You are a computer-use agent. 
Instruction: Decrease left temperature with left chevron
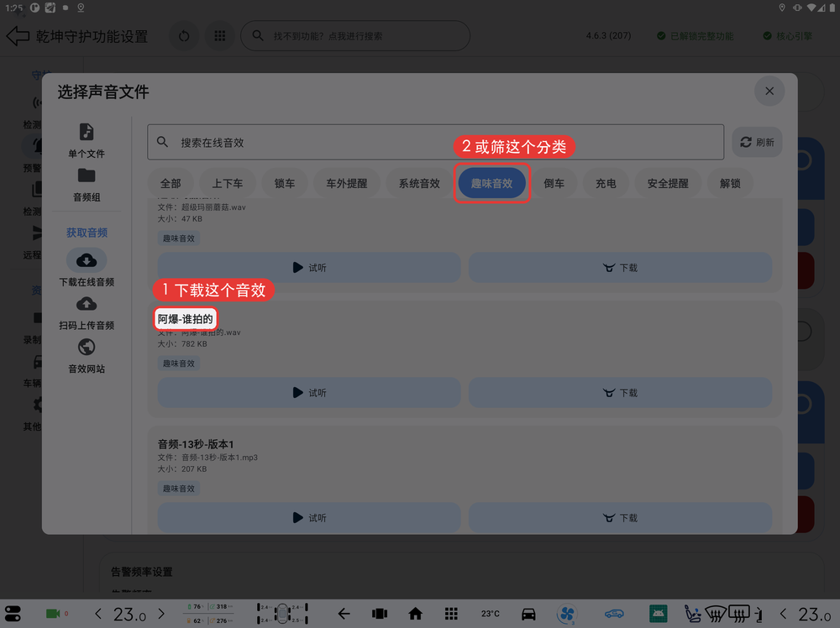98,614
